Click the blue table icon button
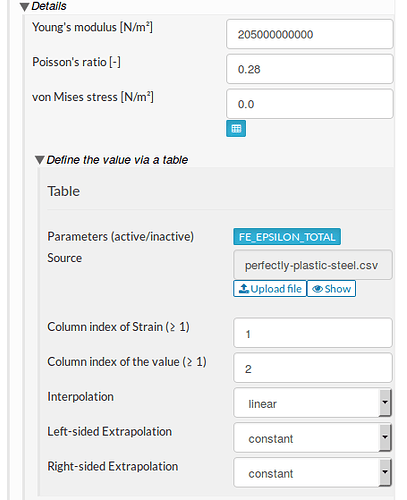 236,128
